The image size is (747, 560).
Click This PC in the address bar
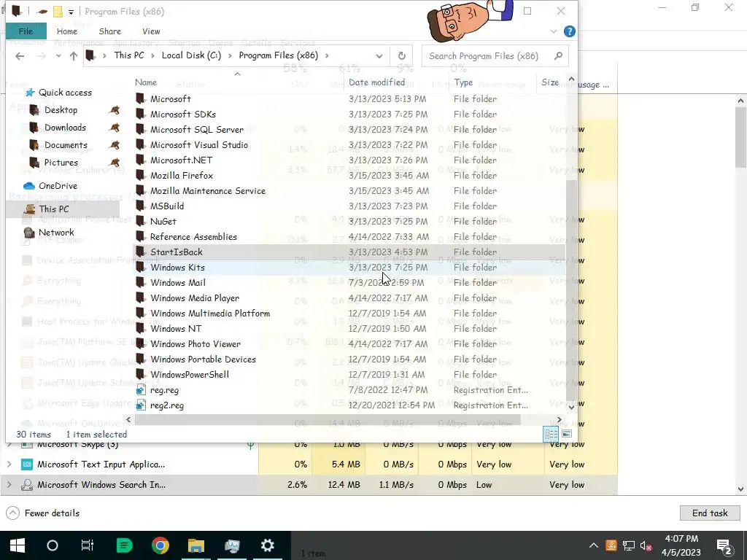coord(129,55)
